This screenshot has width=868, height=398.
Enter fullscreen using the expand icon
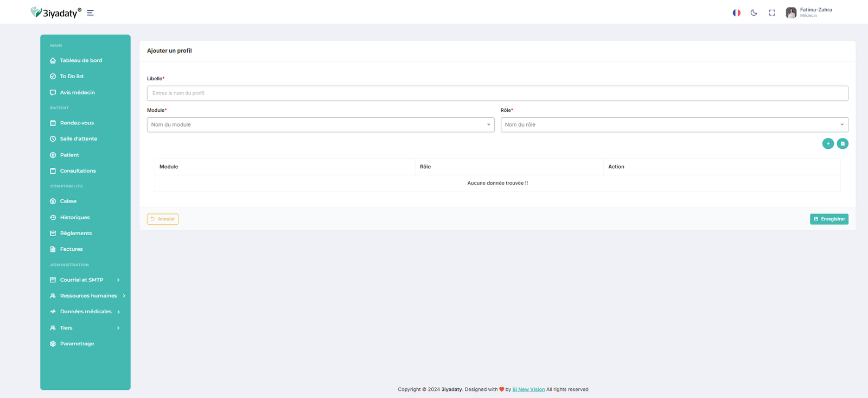coord(772,12)
